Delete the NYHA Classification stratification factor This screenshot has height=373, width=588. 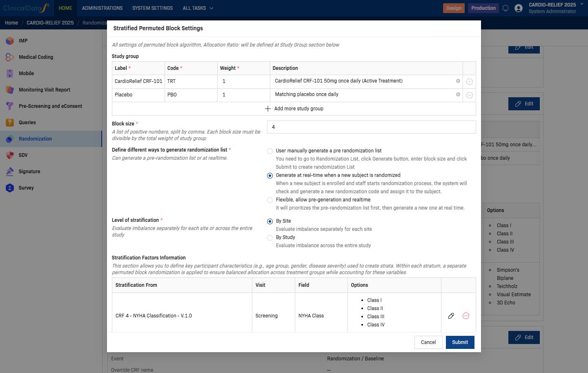pos(466,316)
